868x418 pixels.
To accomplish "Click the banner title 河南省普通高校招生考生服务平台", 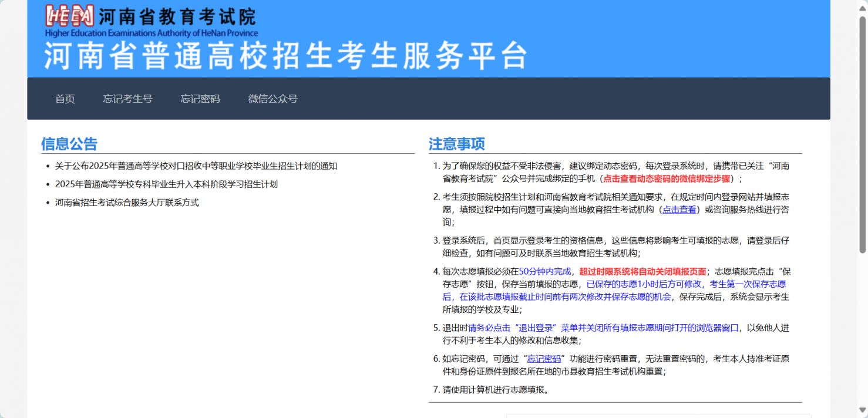I will click(x=286, y=55).
